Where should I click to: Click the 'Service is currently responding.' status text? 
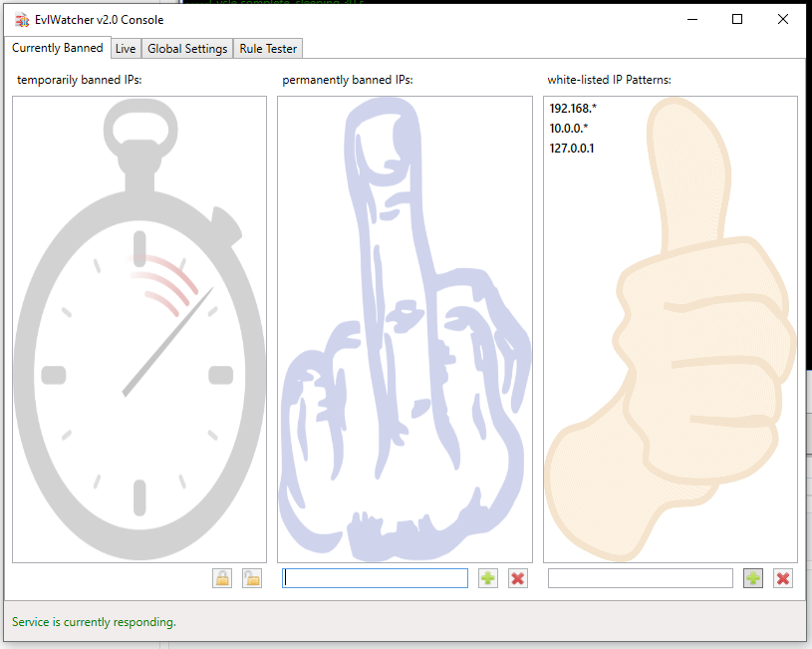tap(94, 621)
